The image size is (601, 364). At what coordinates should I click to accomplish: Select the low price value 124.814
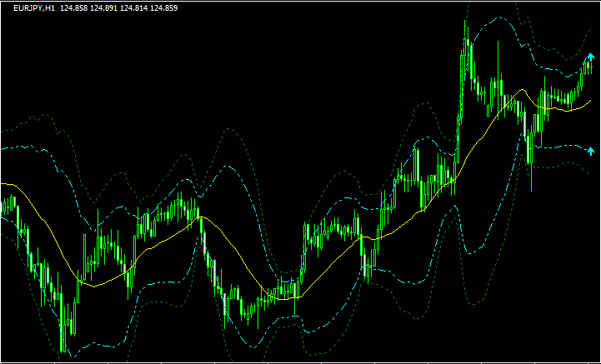pyautogui.click(x=154, y=7)
